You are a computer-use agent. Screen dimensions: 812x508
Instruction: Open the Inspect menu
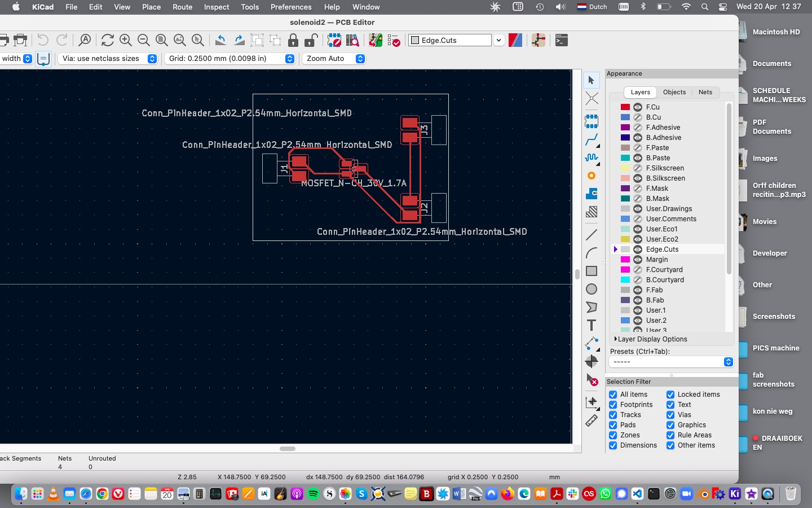click(x=217, y=7)
